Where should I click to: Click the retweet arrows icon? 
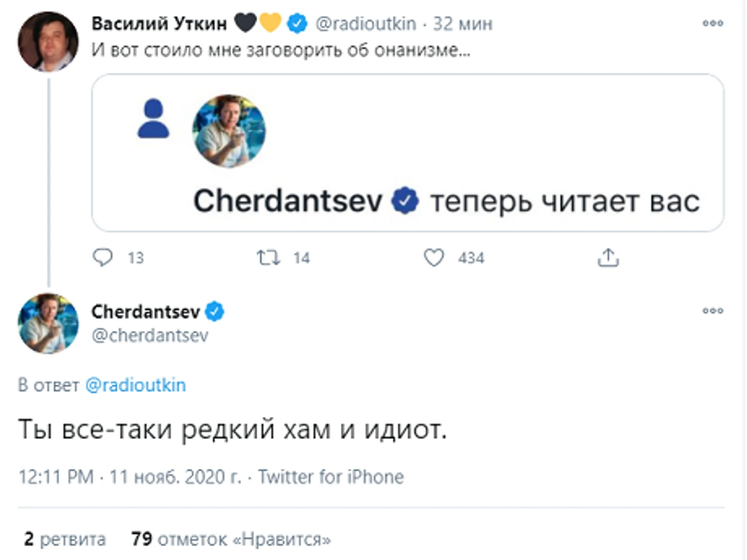(x=268, y=257)
